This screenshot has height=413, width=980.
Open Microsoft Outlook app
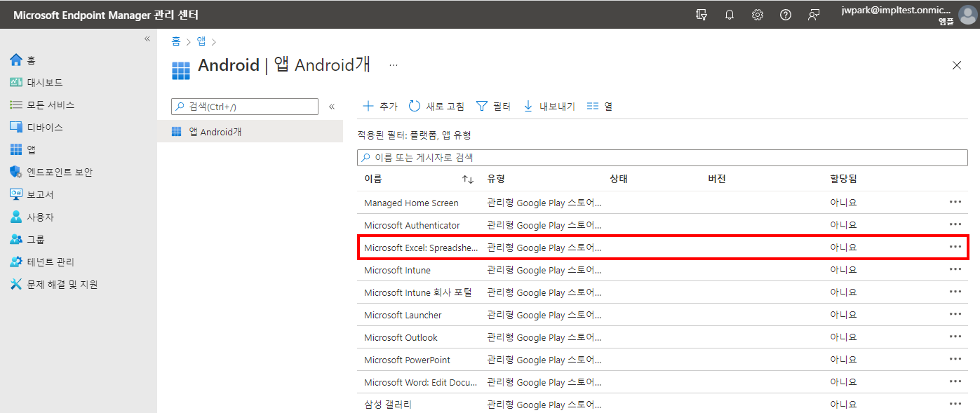401,338
